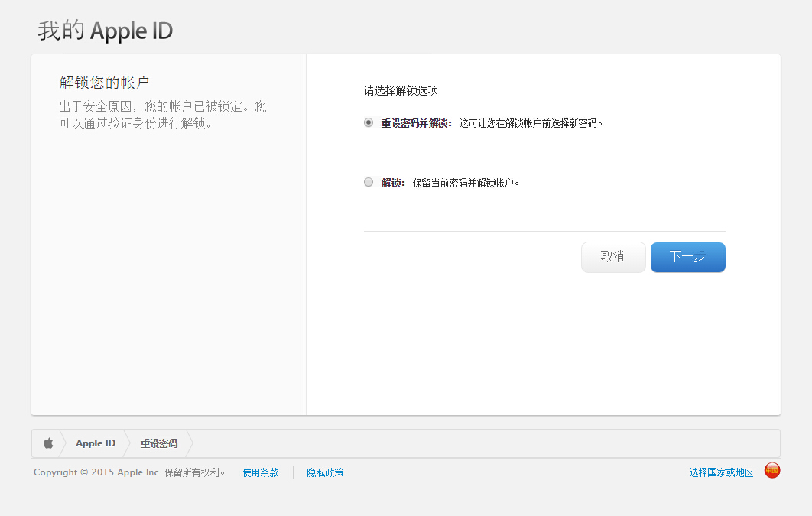Click the Copyright © 2015 Apple Inc. text
This screenshot has height=516, width=812.
click(97, 472)
